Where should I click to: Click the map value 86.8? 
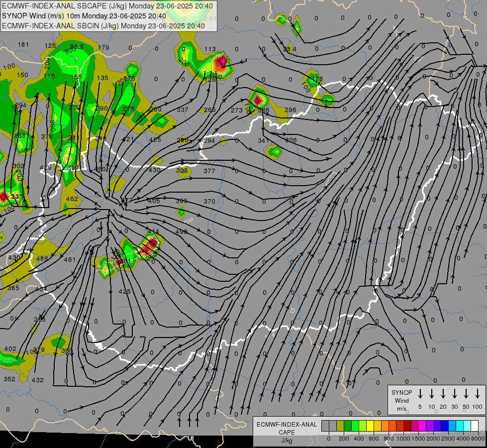coord(77,46)
